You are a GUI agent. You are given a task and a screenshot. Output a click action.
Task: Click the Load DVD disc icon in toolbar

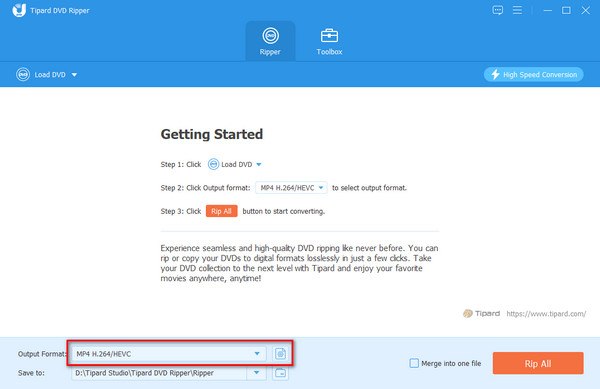(23, 75)
